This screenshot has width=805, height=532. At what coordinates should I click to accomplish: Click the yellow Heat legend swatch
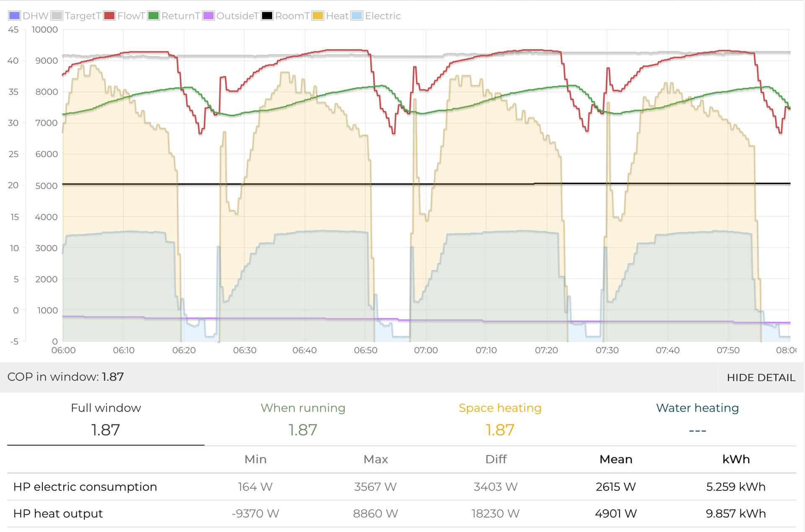(318, 16)
